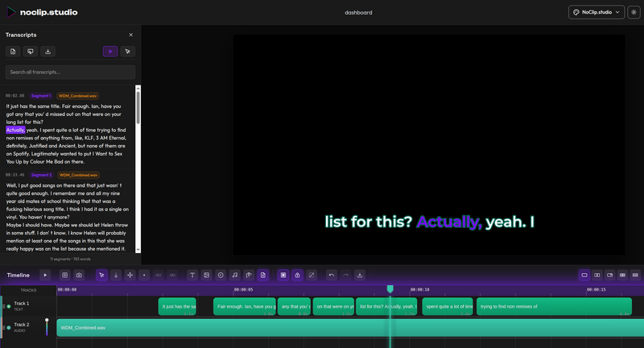Screen dimensions: 644x348
Task: Click the transcript screen-share icon button
Action: 31,52
